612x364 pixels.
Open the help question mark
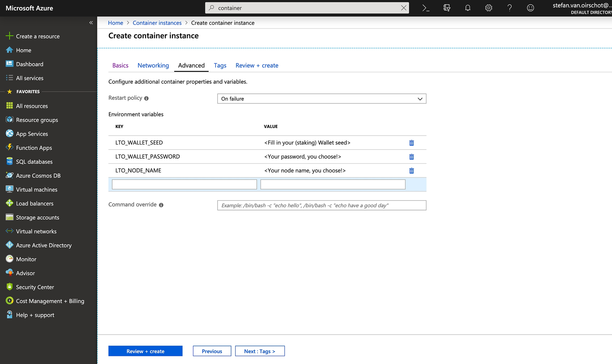pyautogui.click(x=509, y=8)
